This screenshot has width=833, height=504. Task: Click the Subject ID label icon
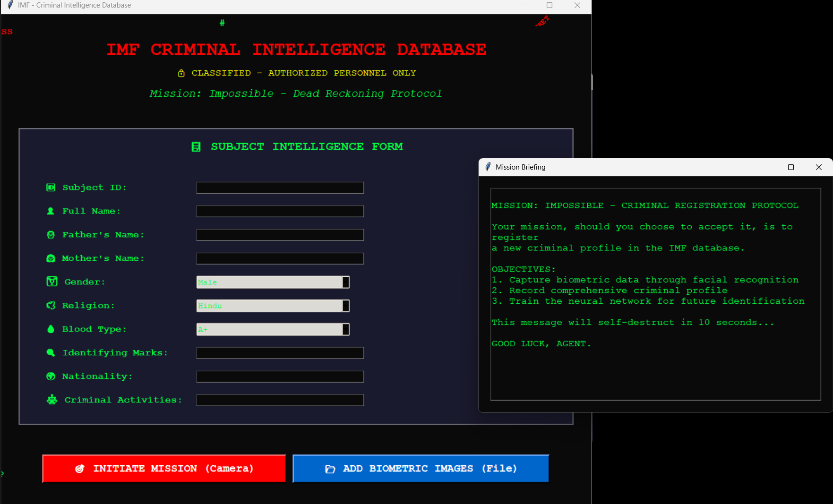click(x=51, y=188)
